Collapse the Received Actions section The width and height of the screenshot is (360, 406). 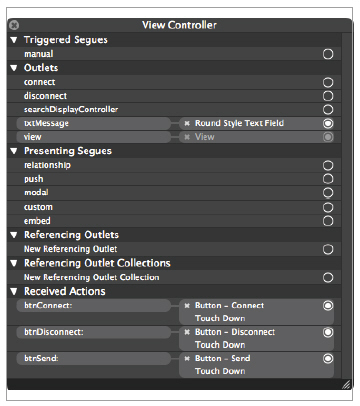pyautogui.click(x=14, y=292)
